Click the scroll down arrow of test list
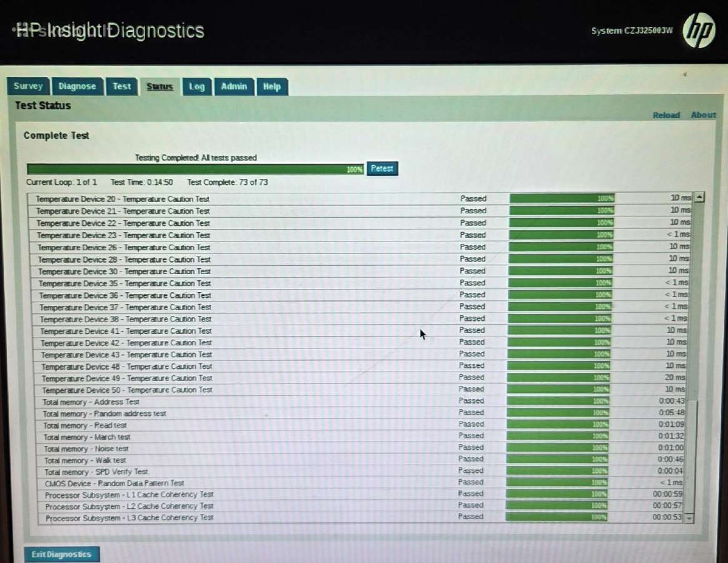This screenshot has width=728, height=563. [x=689, y=517]
